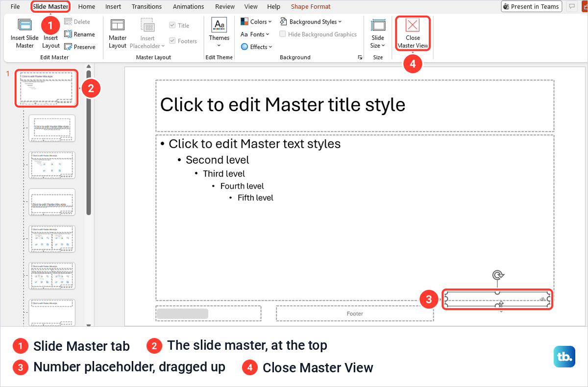Image resolution: width=588 pixels, height=387 pixels.
Task: Click the Delete layout button
Action: (x=77, y=22)
